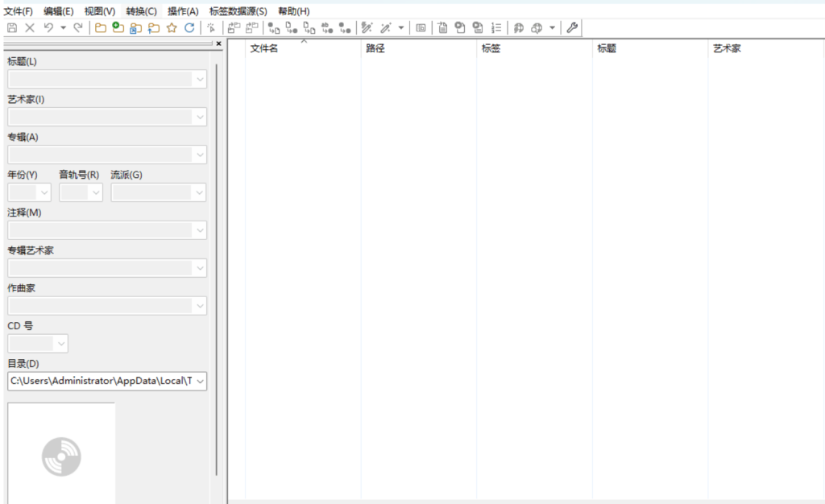
Task: Expand the CD 号 dropdown
Action: tap(61, 345)
